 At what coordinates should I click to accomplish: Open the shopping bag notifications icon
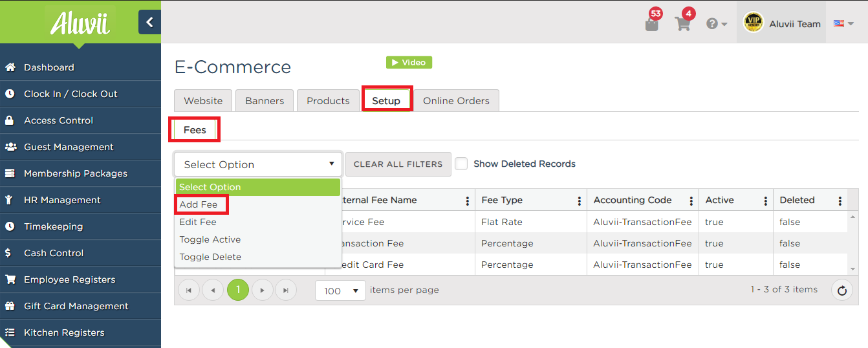click(x=652, y=24)
